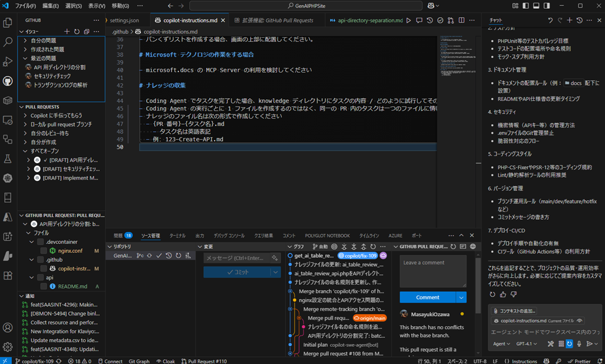Collapse the 最近の問題 group
The image size is (605, 364).
(25, 58)
